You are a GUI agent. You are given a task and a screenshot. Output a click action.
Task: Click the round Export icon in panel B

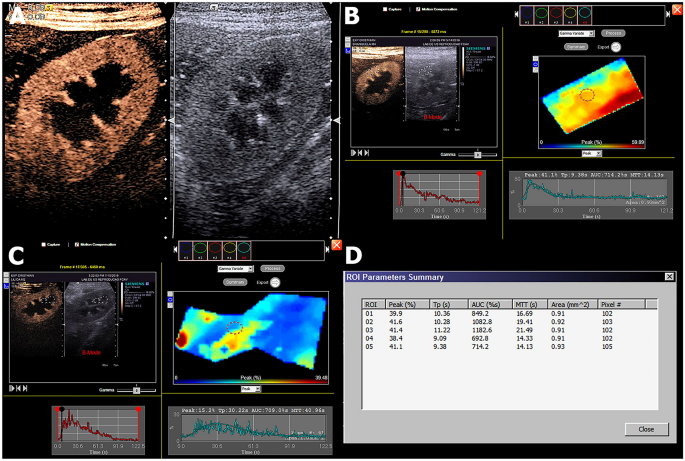(617, 46)
